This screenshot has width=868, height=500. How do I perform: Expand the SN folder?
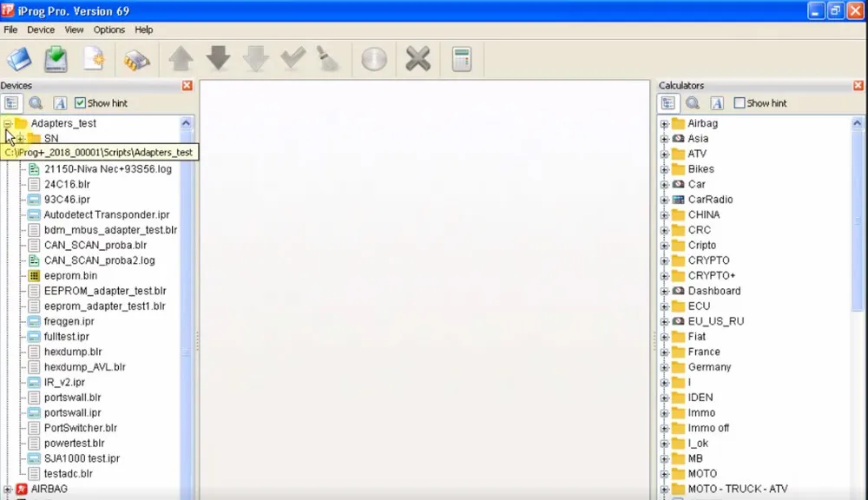coord(21,138)
